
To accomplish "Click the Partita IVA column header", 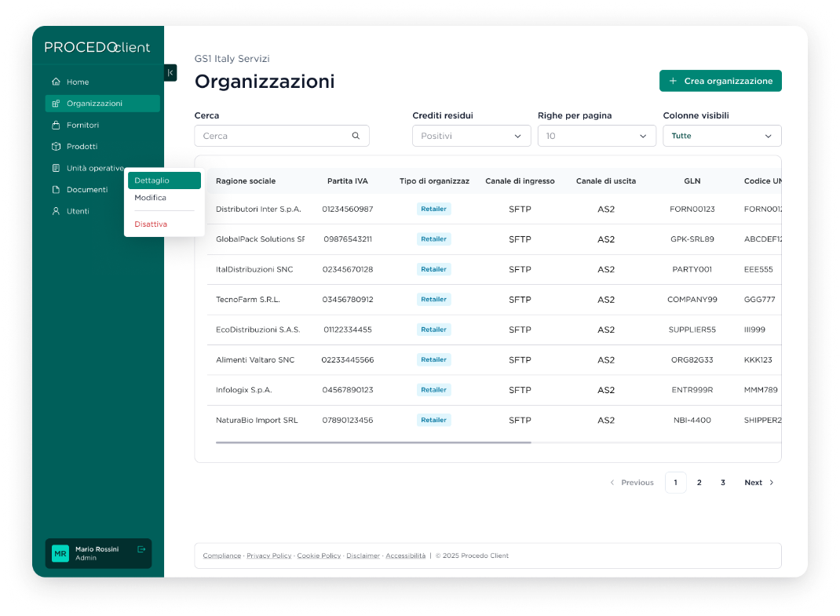I will coord(348,181).
